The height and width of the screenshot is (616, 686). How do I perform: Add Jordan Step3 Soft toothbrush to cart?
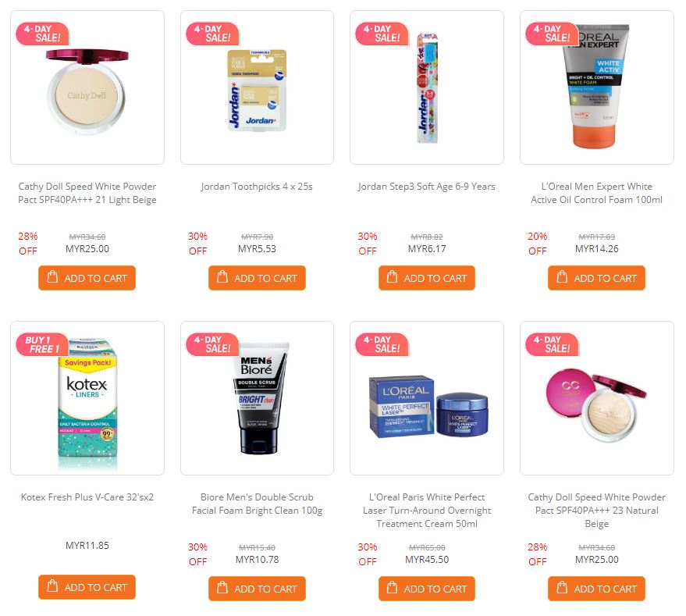point(427,278)
